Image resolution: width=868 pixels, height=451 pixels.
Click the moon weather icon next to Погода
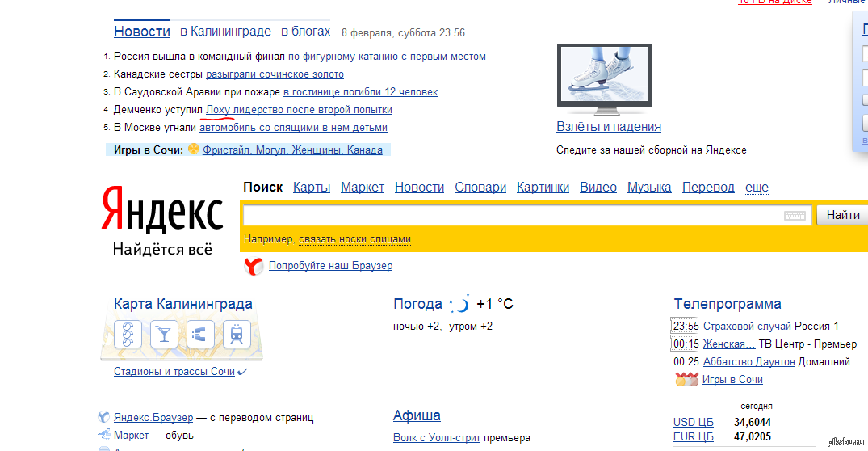tap(459, 304)
